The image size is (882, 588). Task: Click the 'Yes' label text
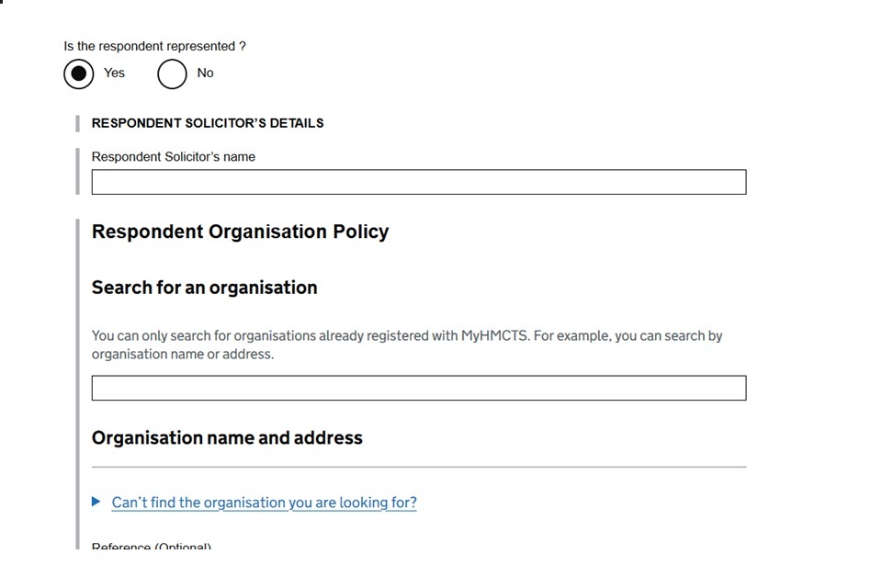(114, 73)
